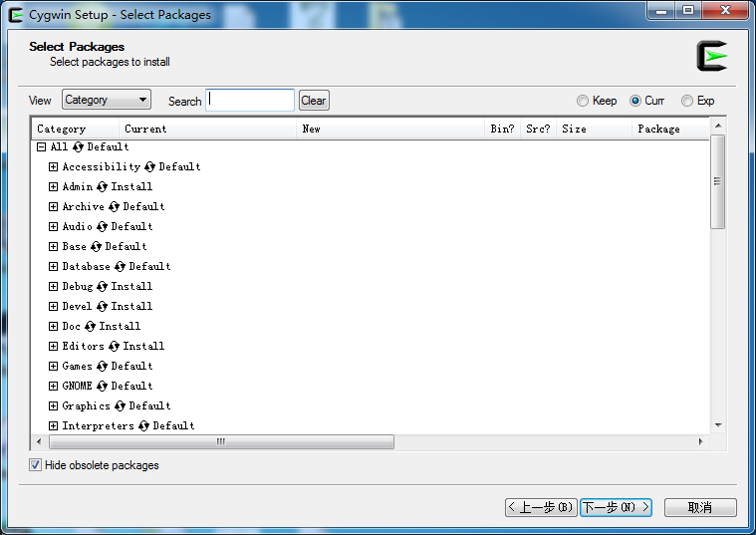This screenshot has height=535, width=756.
Task: Proceed with the 下一步(N) button
Action: tap(616, 507)
